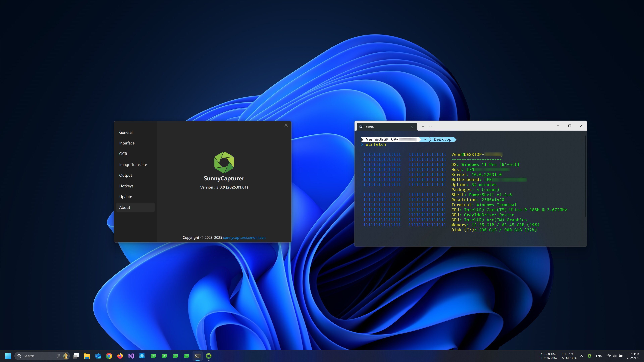Image resolution: width=644 pixels, height=362 pixels.
Task: Click the Disk (C:) usage line
Action: 494,230
